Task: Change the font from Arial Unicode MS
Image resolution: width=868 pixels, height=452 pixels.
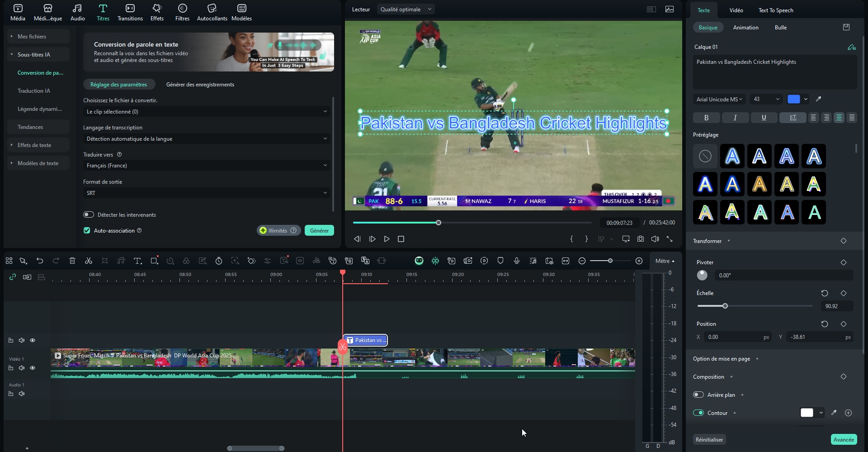Action: pyautogui.click(x=718, y=99)
